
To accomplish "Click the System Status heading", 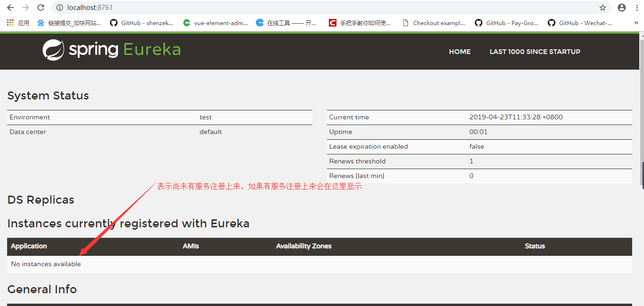I will coord(48,96).
